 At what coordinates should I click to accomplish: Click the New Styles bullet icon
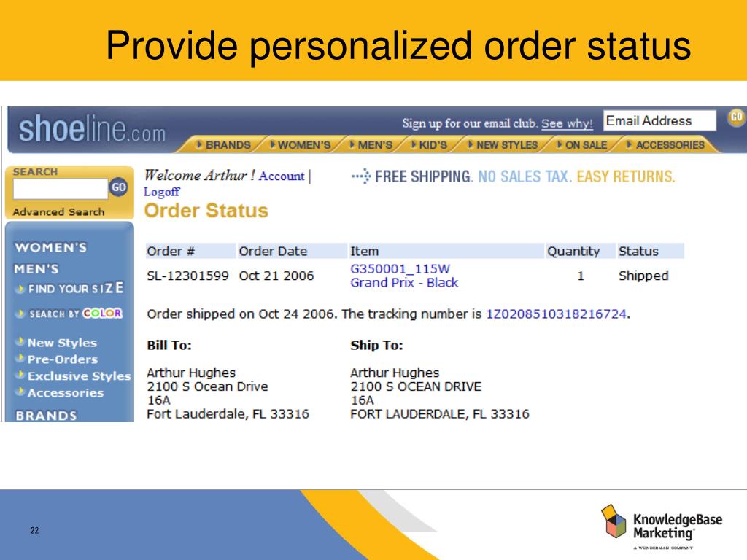(20, 342)
